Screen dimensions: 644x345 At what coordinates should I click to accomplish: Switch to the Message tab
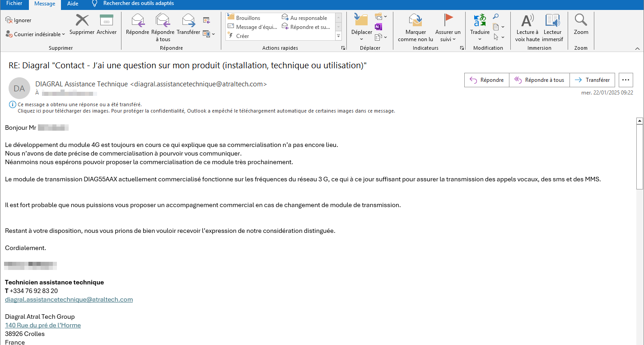(45, 4)
